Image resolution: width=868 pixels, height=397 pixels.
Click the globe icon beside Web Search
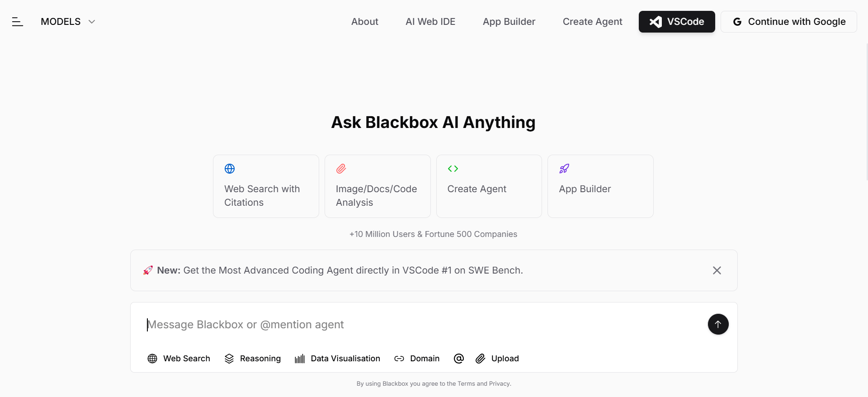point(152,359)
